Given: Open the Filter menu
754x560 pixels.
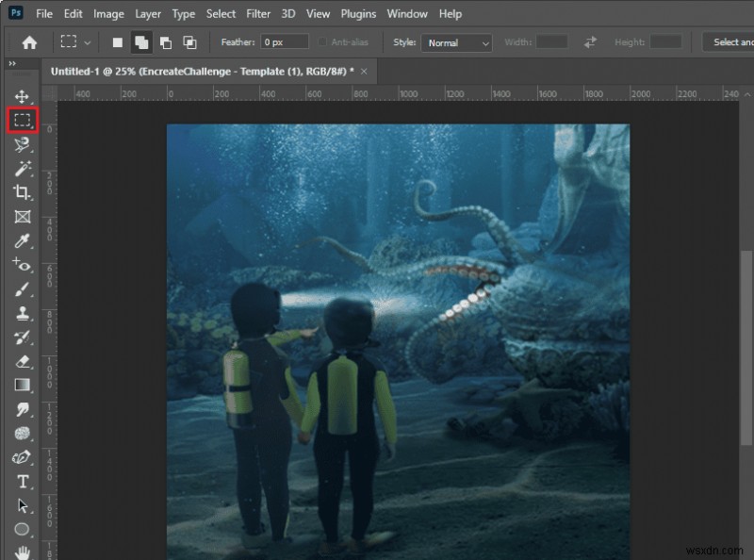Looking at the screenshot, I should (x=258, y=14).
